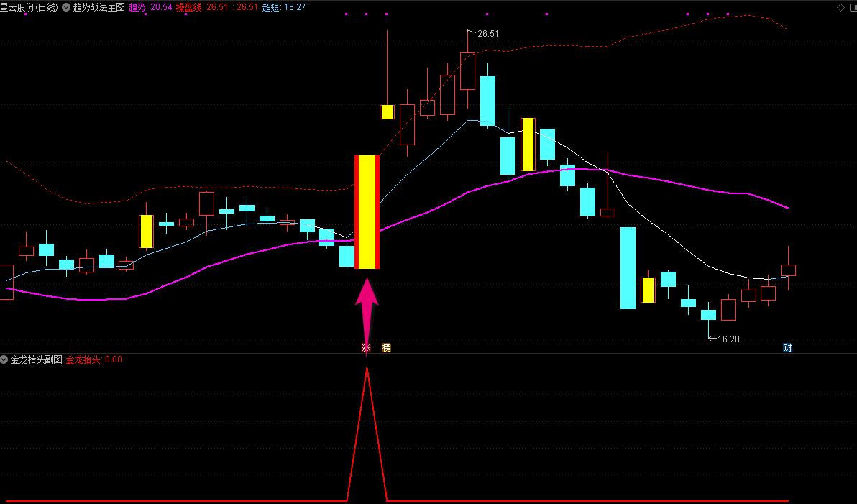857x504 pixels.
Task: Select the large yellow candle with red borders
Action: [x=367, y=212]
